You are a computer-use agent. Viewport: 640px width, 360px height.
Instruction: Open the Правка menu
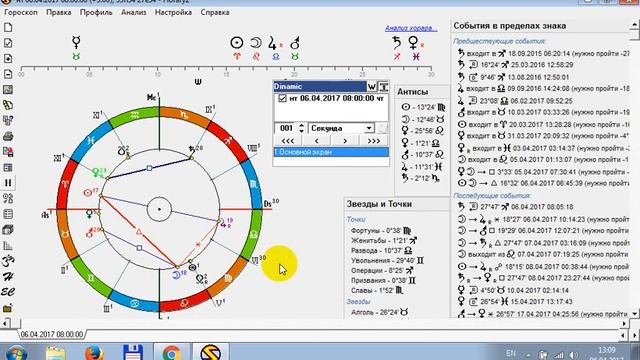click(59, 12)
